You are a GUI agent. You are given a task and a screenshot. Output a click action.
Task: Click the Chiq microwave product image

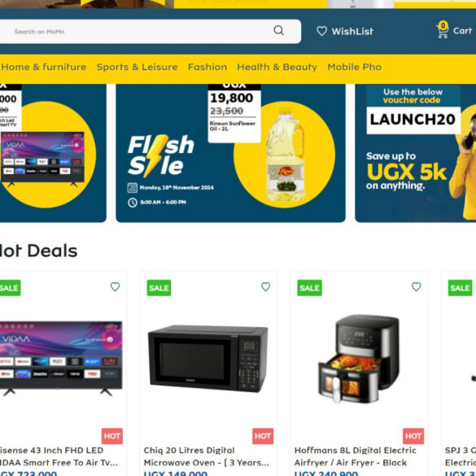click(208, 359)
